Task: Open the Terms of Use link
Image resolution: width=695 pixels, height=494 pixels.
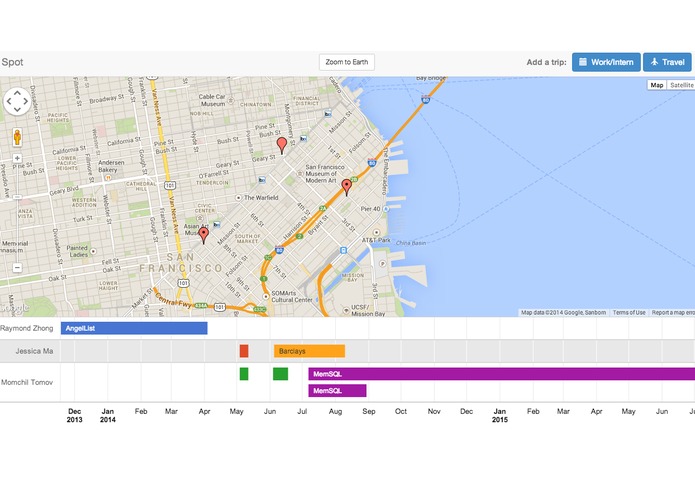Action: [629, 312]
